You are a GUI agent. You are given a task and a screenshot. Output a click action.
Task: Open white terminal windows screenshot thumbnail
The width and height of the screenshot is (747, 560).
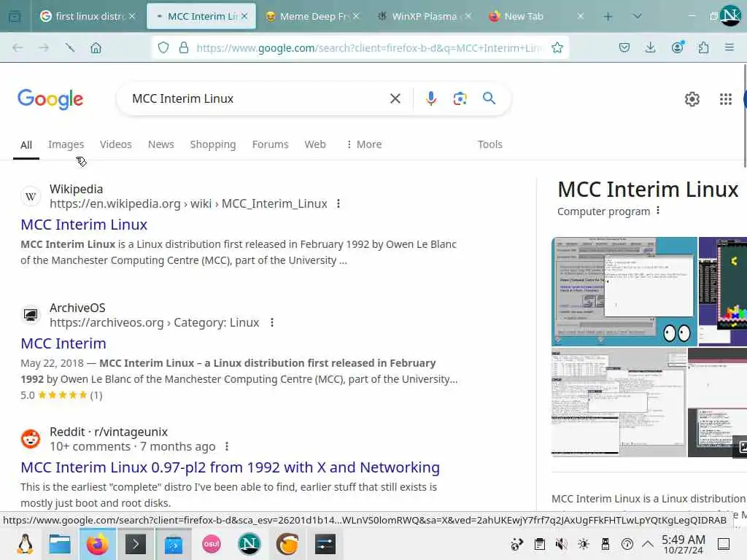click(x=619, y=402)
